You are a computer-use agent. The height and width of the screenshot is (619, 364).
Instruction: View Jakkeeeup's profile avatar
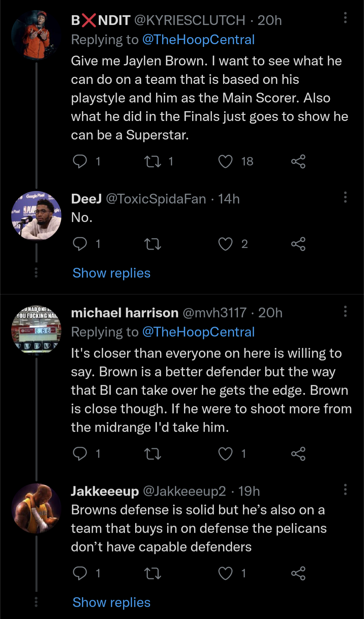(36, 508)
